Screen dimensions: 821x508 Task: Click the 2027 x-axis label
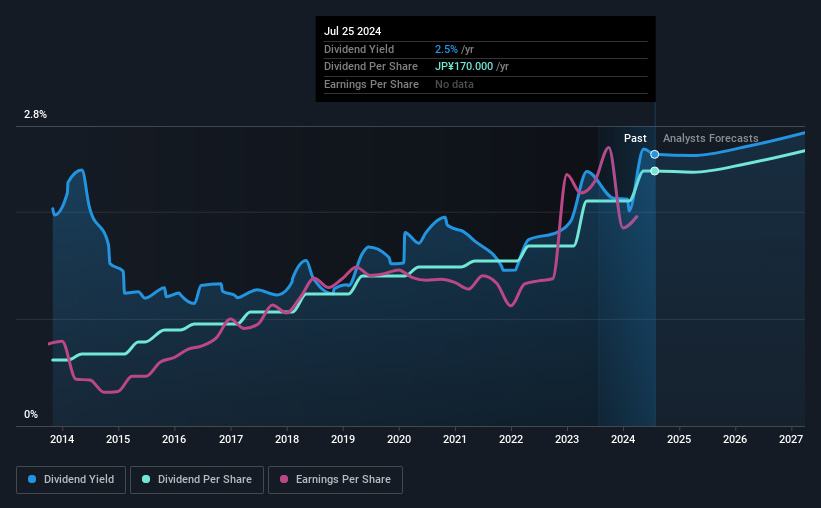point(791,439)
